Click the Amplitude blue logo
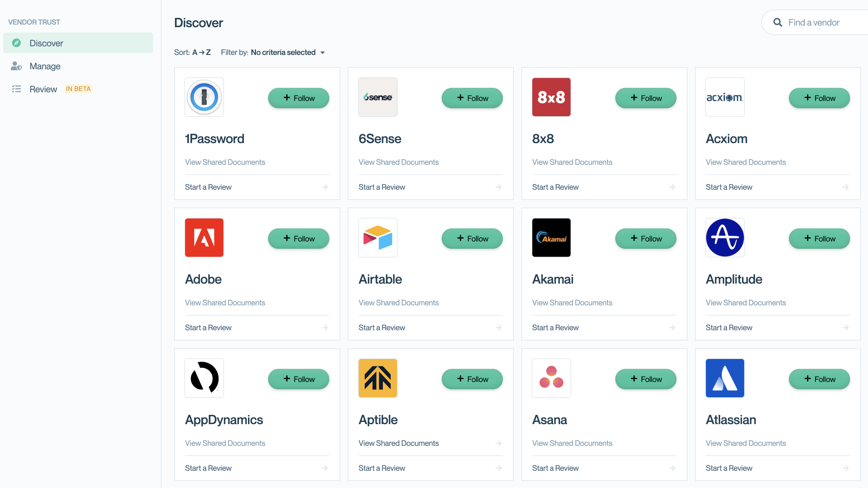Screen dimensions: 868x488 pyautogui.click(x=725, y=238)
